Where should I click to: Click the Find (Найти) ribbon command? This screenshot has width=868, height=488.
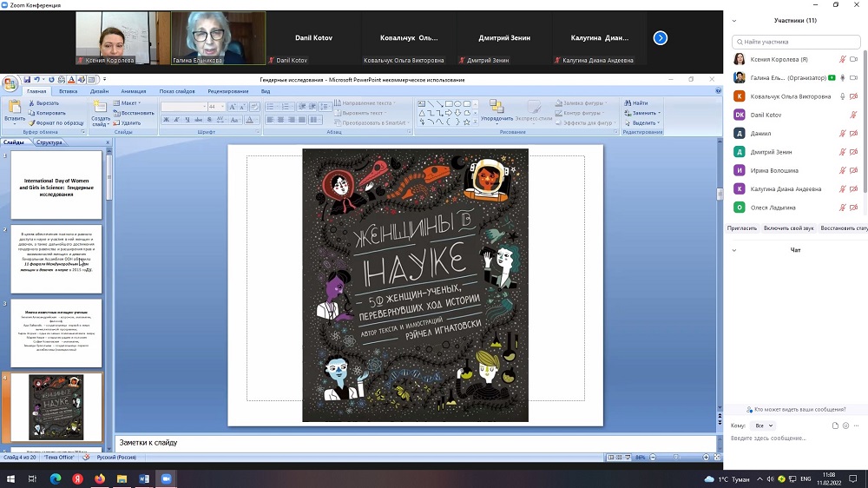636,102
